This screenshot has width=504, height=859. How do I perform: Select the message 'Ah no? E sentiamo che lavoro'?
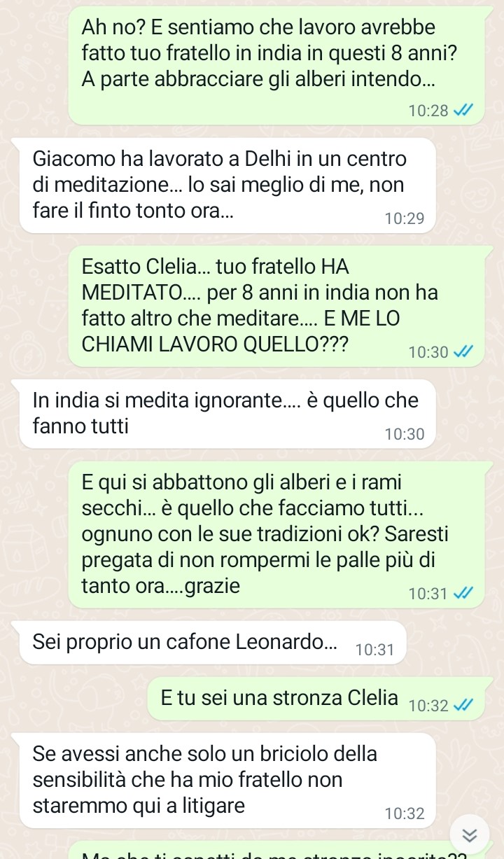(276, 64)
